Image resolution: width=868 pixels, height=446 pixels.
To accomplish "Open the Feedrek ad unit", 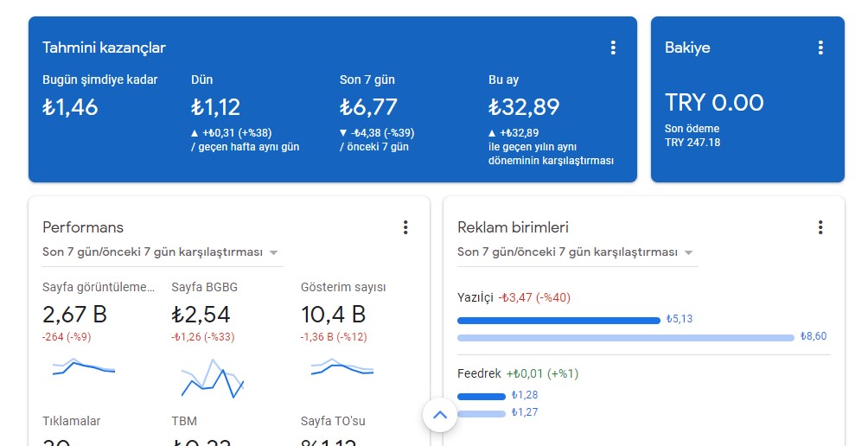I will pyautogui.click(x=479, y=373).
